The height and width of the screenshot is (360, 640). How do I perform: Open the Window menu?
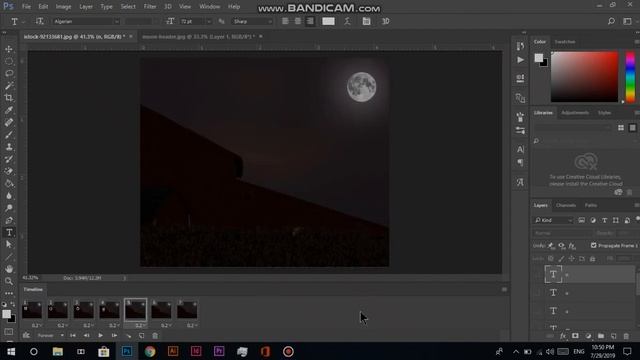click(210, 7)
